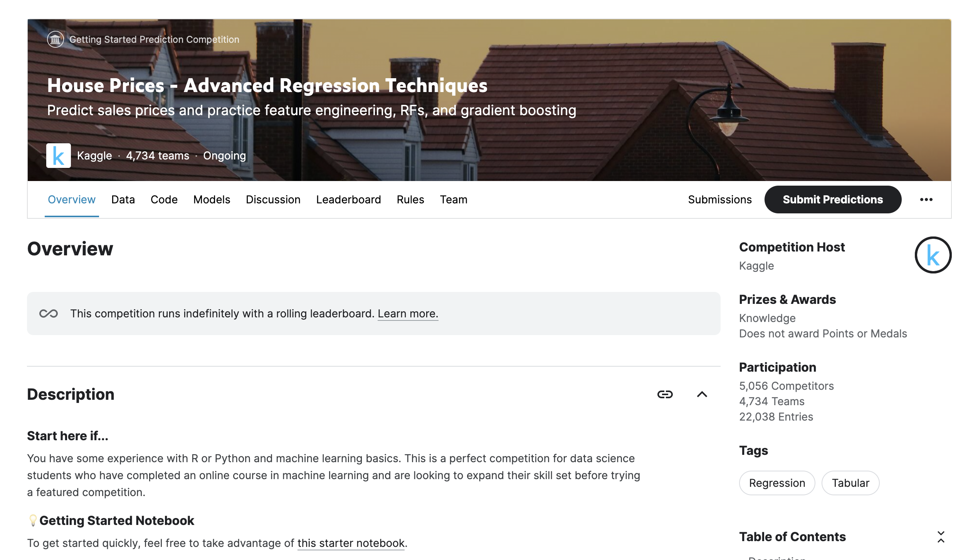Click the Kaggle logo in banner

pyautogui.click(x=58, y=156)
